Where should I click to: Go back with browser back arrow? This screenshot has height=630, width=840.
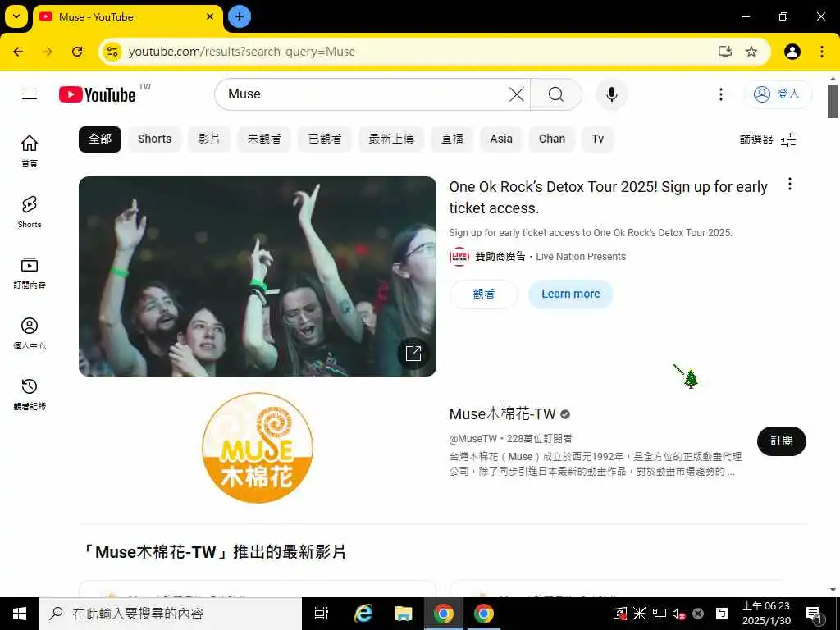[x=18, y=52]
